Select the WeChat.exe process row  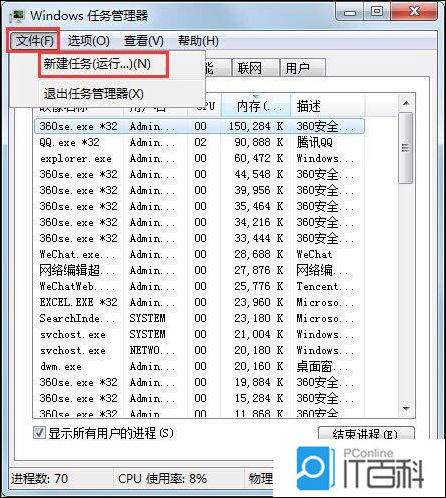click(x=199, y=254)
